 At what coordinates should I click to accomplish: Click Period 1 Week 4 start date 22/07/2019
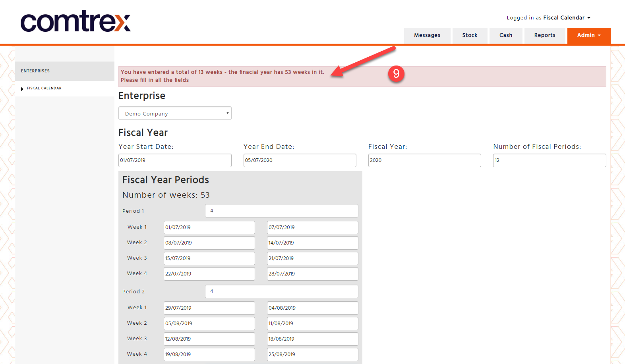pyautogui.click(x=209, y=274)
